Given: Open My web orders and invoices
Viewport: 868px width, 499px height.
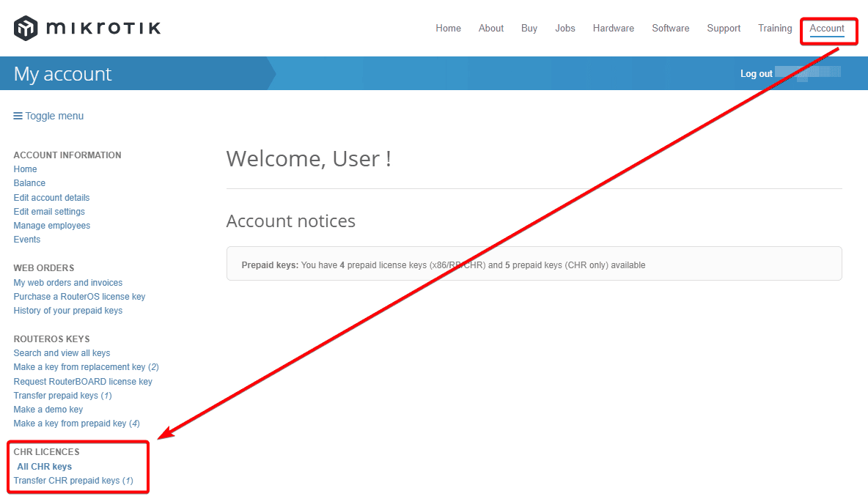Looking at the screenshot, I should (x=67, y=282).
